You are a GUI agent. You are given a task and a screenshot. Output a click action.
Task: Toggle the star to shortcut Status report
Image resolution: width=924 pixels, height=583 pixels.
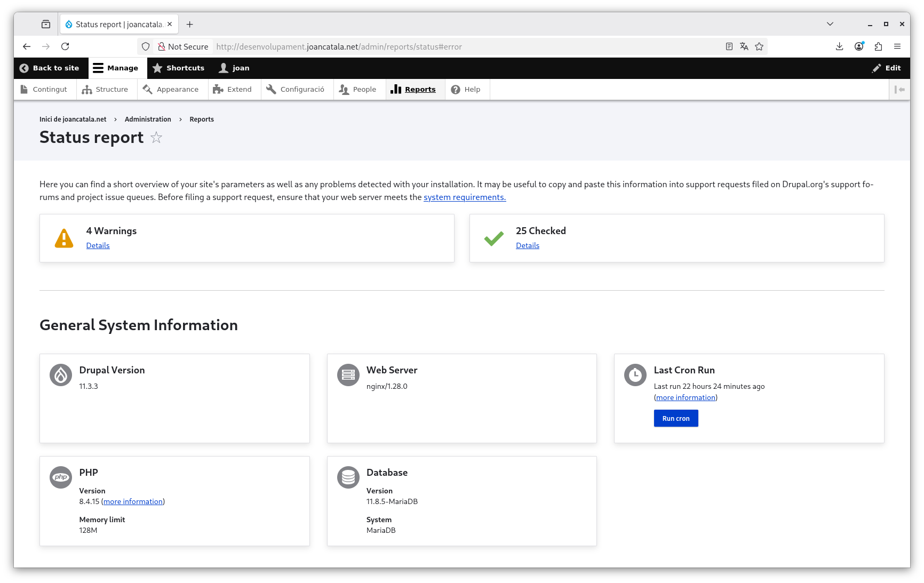[x=156, y=138]
